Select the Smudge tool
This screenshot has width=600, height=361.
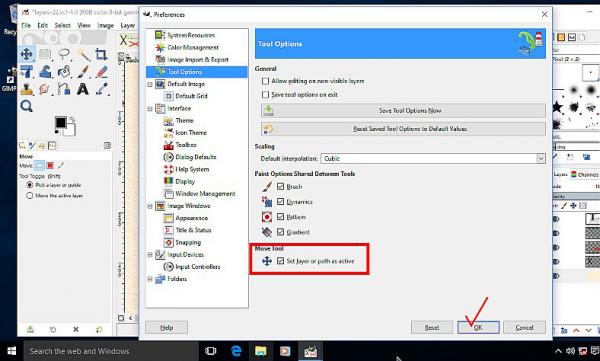[45, 89]
